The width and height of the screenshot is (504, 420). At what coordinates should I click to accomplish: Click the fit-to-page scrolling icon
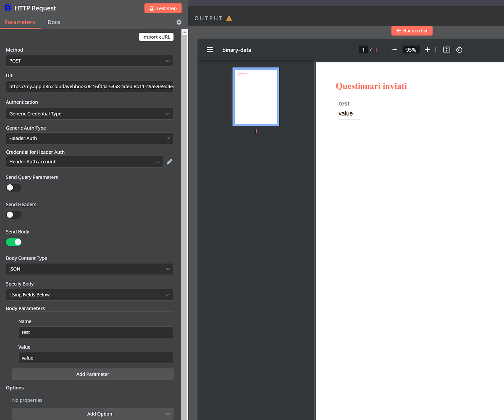click(x=446, y=49)
